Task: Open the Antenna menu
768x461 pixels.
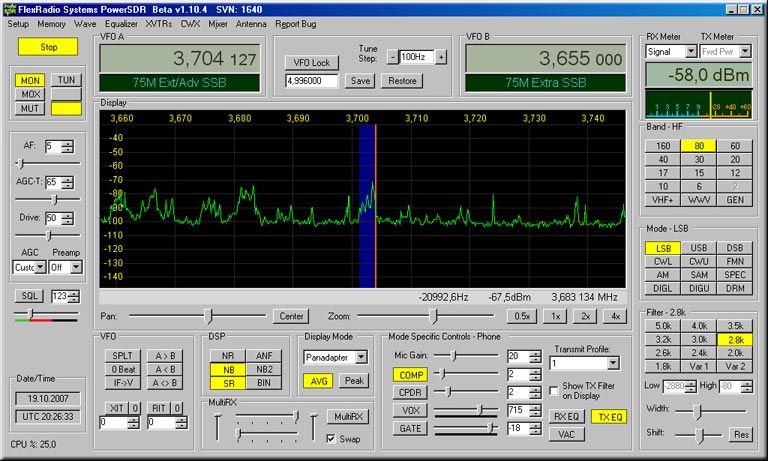Action: [251, 24]
